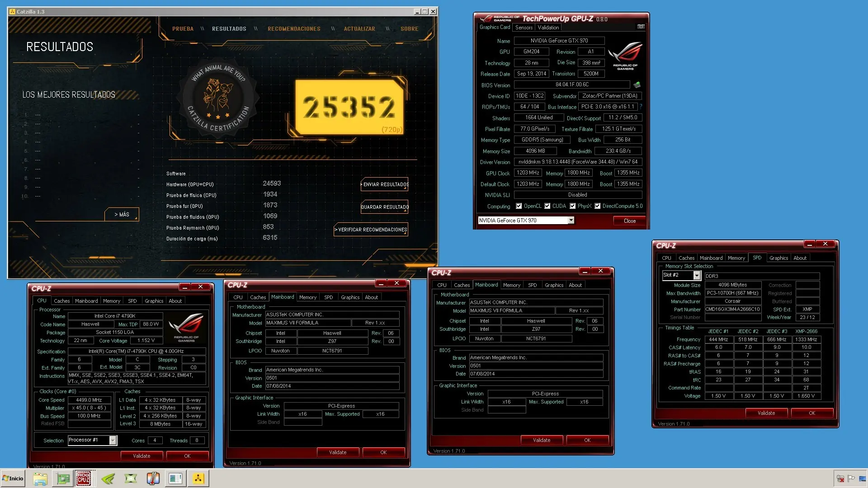Click the MAXIMUS VII FORMULA model field in middle CPU-Z
868x488 pixels.
(x=308, y=323)
